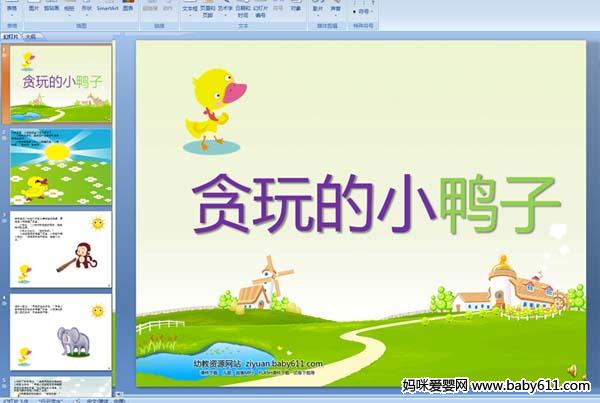Insert a picture with the 图片 icon
Screen dimensions: 600x403
click(34, 7)
